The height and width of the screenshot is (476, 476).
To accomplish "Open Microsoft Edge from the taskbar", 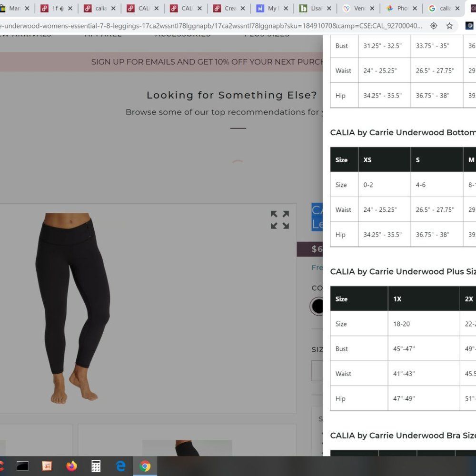I will pyautogui.click(x=120, y=466).
